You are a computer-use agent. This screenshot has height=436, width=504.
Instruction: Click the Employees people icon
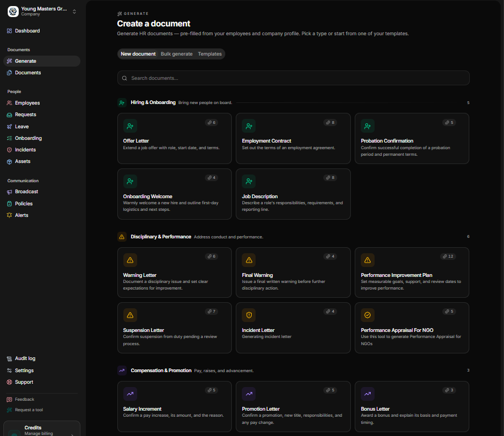9,103
